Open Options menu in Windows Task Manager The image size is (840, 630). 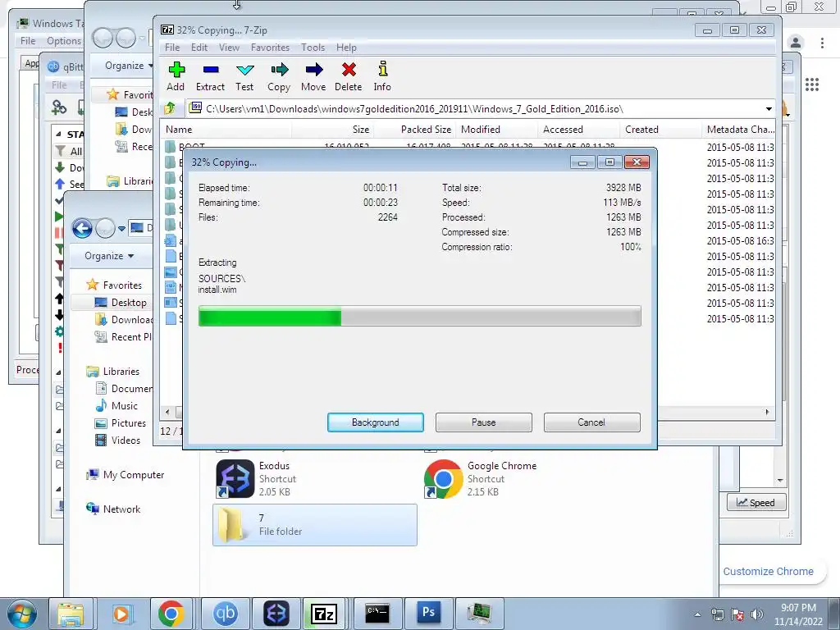64,41
